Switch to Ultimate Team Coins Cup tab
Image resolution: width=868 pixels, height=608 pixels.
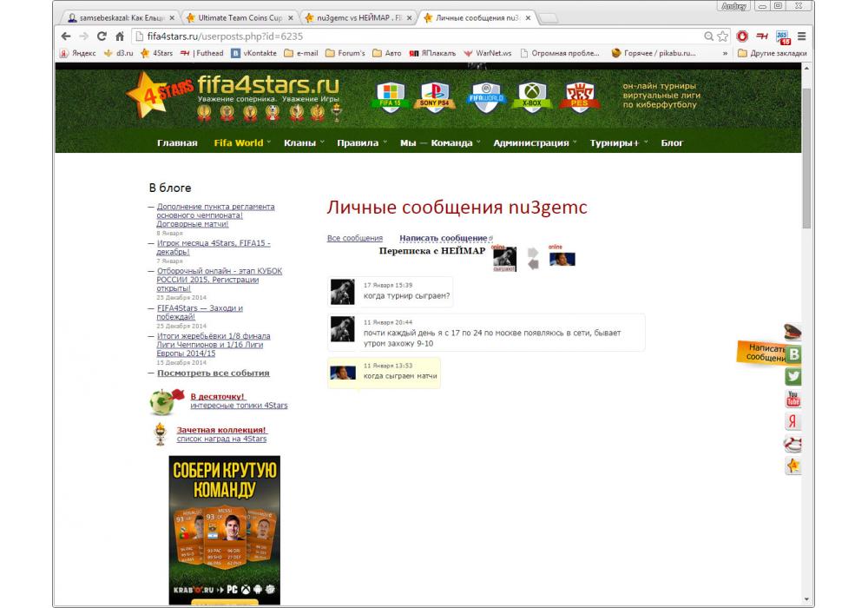240,17
